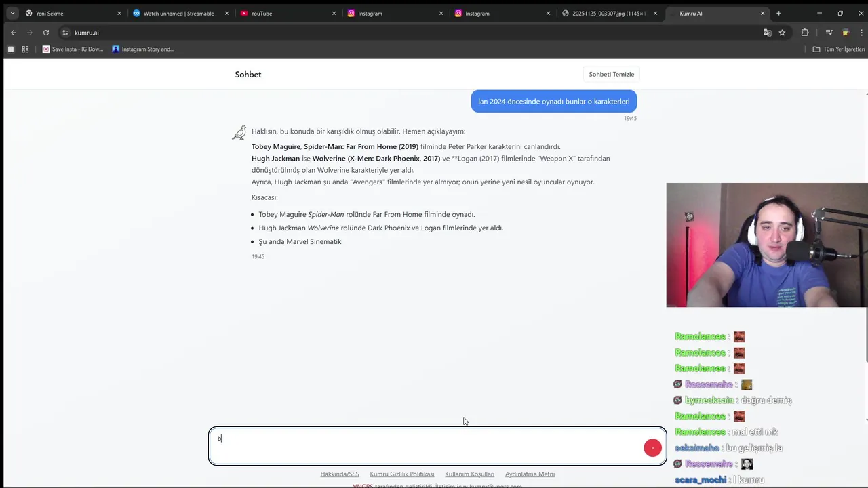This screenshot has width=868, height=488.
Task: Close the Streamable tab
Action: point(226,13)
